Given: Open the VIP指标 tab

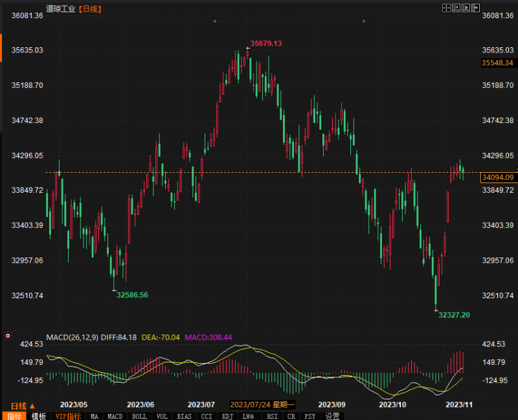Looking at the screenshot, I should [x=68, y=416].
